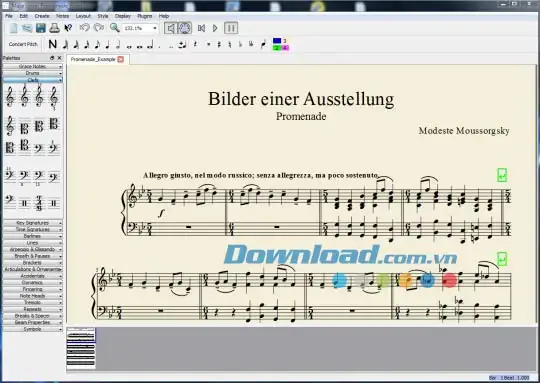The image size is (540, 383).
Task: Select the quarter note duration
Action: [x=107, y=44]
